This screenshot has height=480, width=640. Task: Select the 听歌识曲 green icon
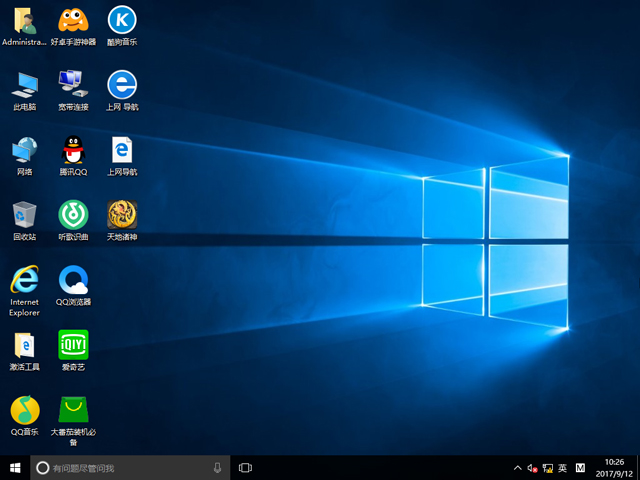(x=73, y=215)
